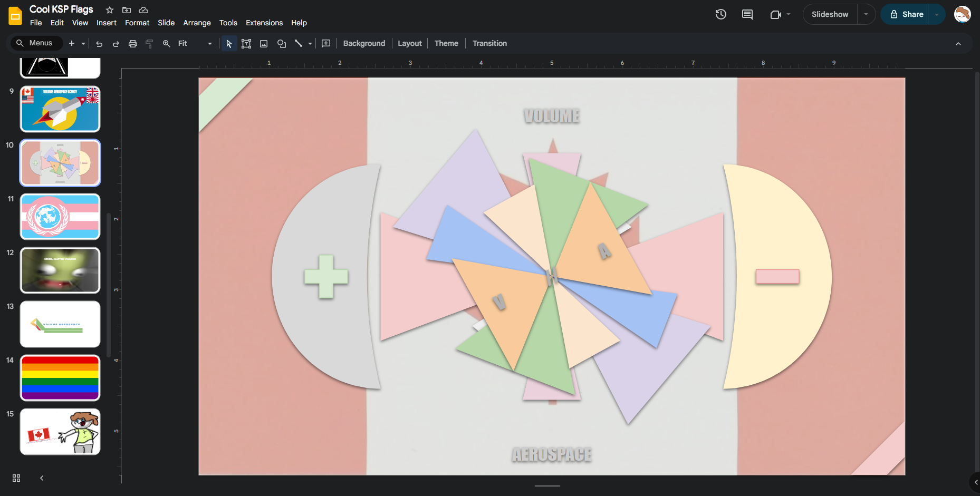This screenshot has width=980, height=496.
Task: Select slide 15 cartoon character thumbnail
Action: pos(60,432)
